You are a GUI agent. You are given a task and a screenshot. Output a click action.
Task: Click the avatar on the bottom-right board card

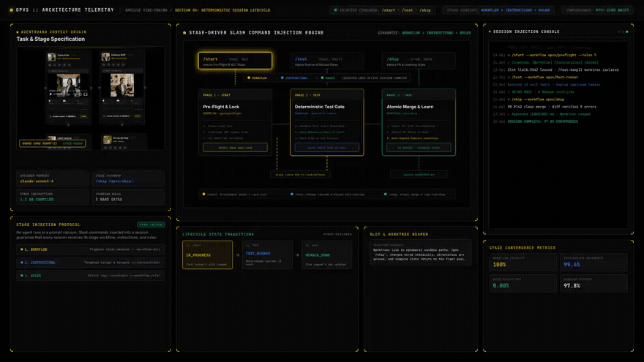point(107,140)
